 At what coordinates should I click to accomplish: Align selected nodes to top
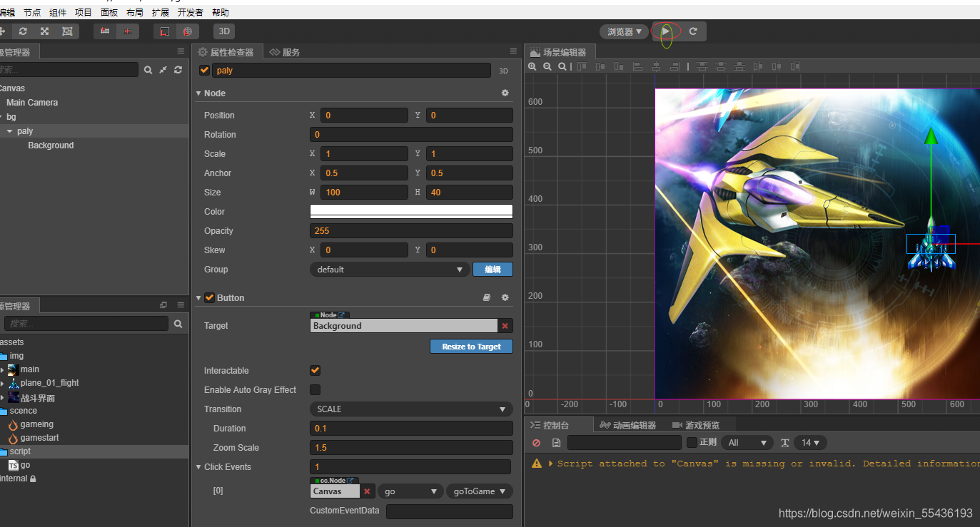click(582, 66)
